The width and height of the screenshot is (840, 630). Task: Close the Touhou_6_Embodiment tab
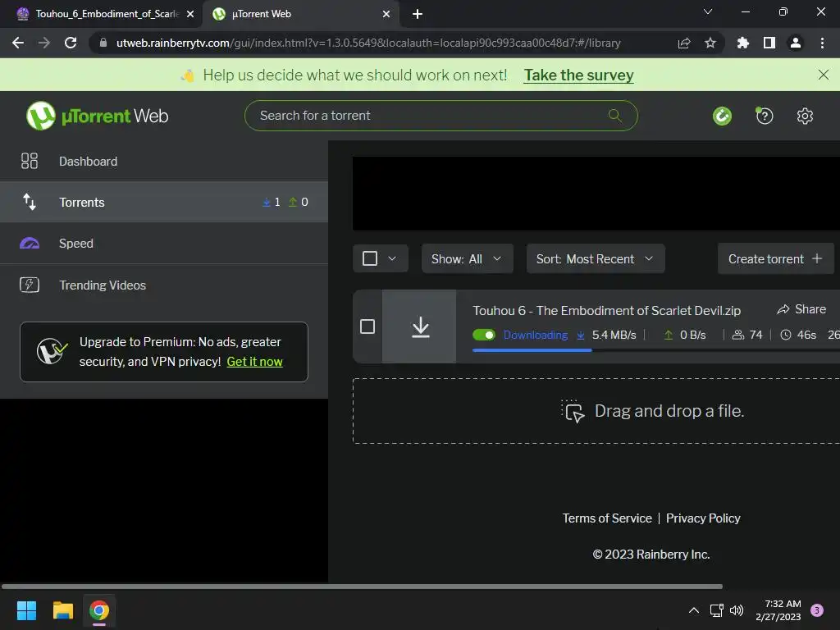coord(190,14)
